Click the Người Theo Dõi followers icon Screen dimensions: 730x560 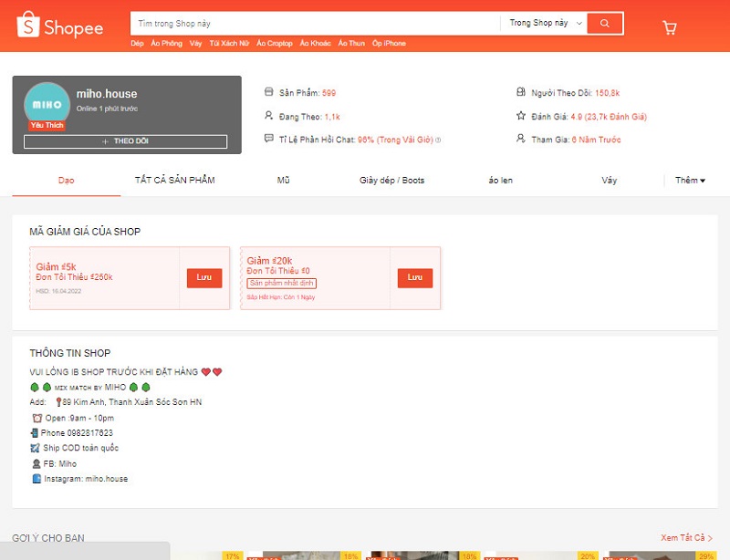point(521,92)
